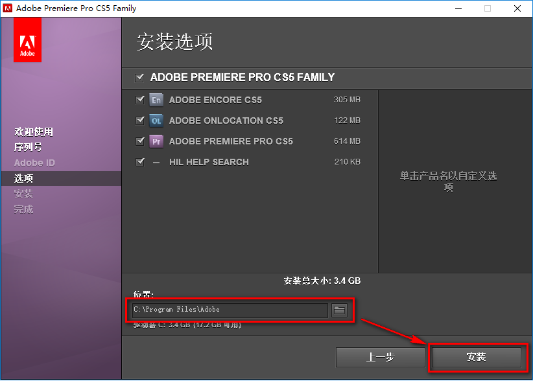Click the En icon for Adobe Encore CS5
Viewport: 533px width, 392px height.
(x=156, y=100)
